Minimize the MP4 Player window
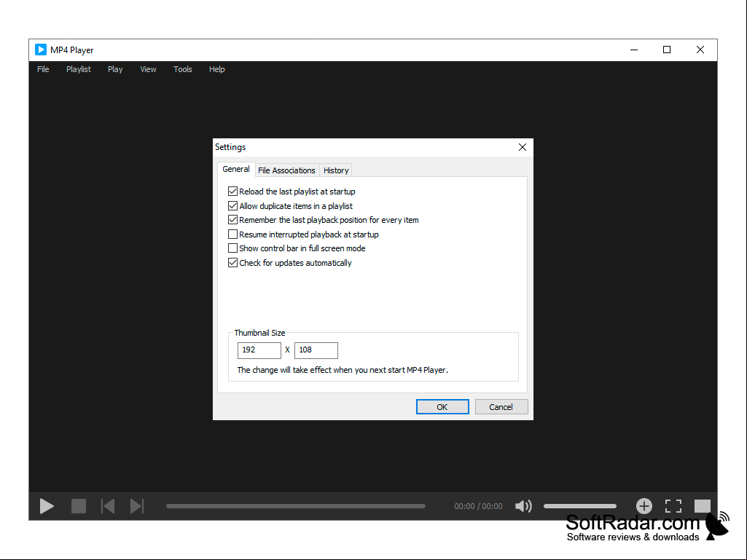Screen dimensions: 747x560 pyautogui.click(x=634, y=50)
